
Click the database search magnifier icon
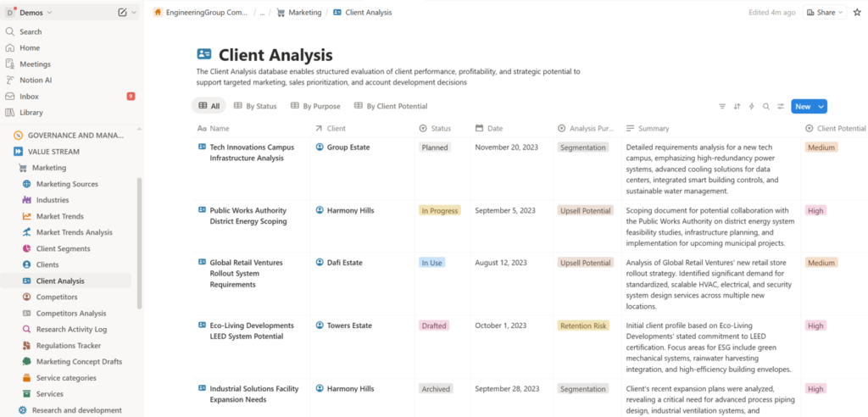click(x=765, y=107)
